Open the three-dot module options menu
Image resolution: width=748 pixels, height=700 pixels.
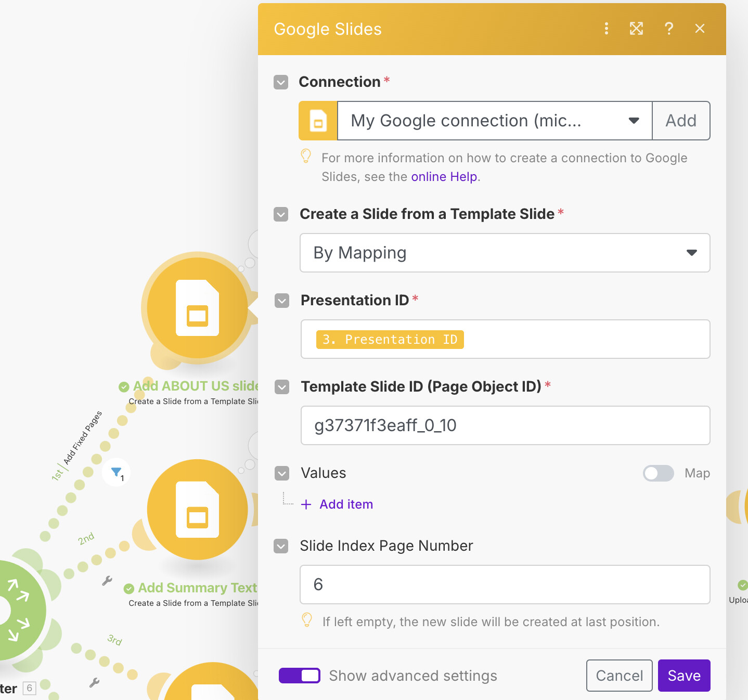coord(606,29)
